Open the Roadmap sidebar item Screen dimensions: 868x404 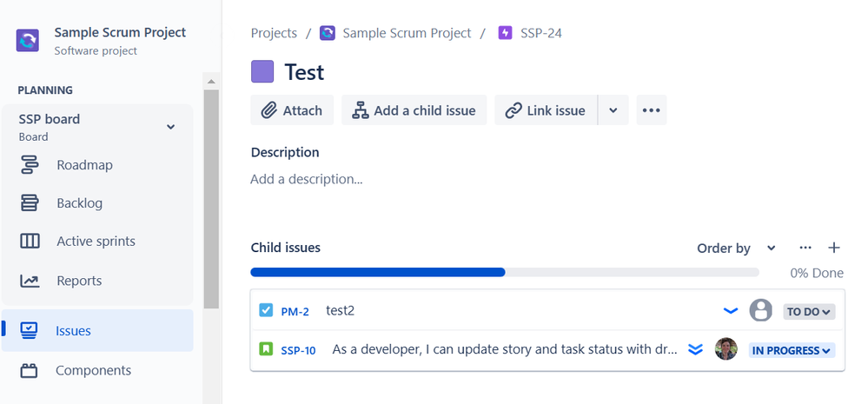click(84, 165)
